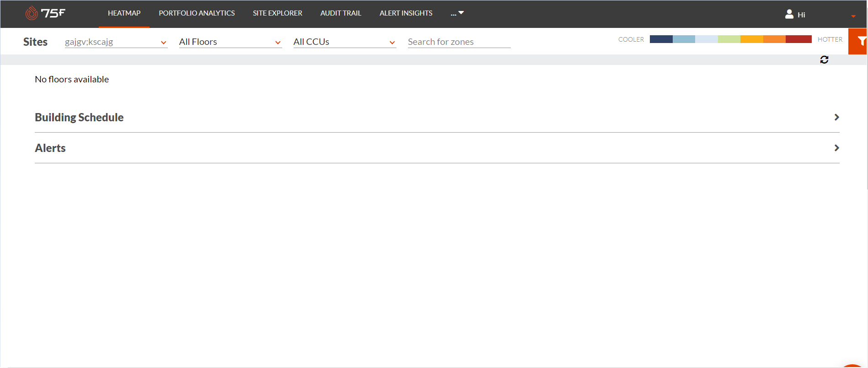Refresh the heatmap with the reload icon
868x368 pixels.
click(824, 60)
